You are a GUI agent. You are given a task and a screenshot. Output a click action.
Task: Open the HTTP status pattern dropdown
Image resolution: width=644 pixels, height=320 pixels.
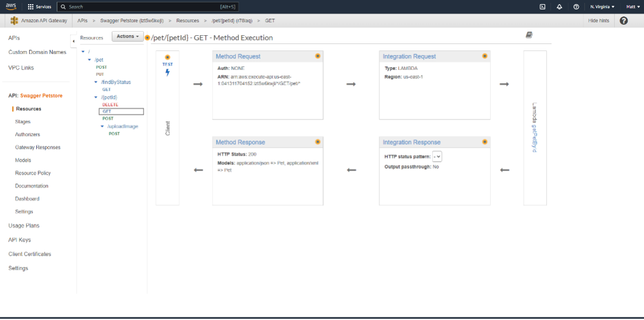pos(437,156)
